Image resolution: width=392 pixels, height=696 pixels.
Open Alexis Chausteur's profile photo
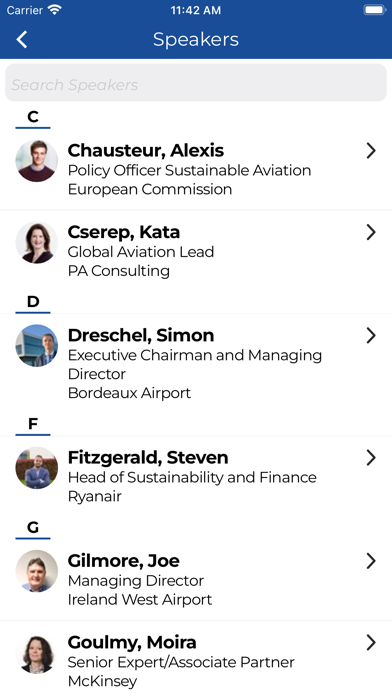click(36, 161)
